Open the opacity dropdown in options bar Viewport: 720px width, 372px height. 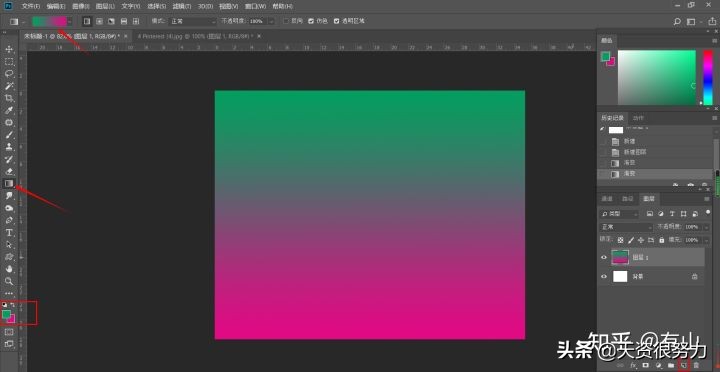pyautogui.click(x=271, y=21)
